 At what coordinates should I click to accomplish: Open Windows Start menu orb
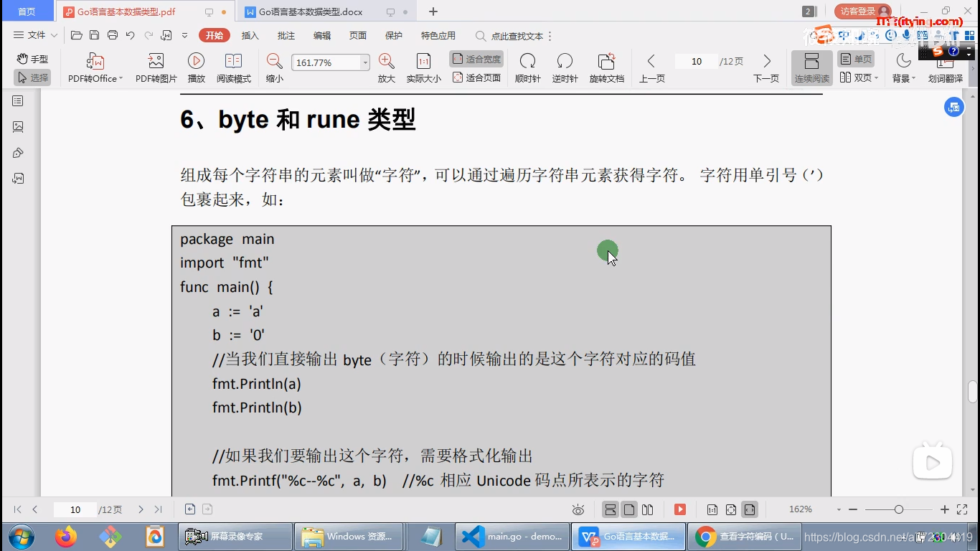(21, 537)
